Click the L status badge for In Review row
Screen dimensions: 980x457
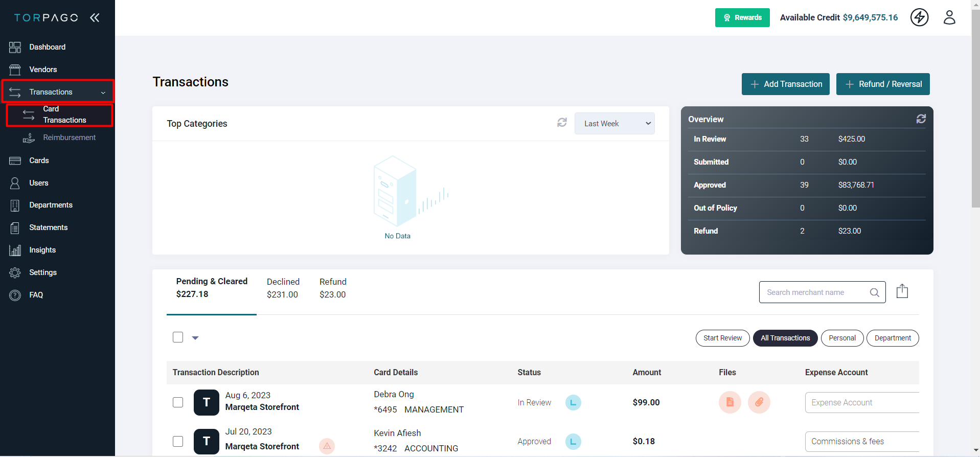[x=573, y=403]
